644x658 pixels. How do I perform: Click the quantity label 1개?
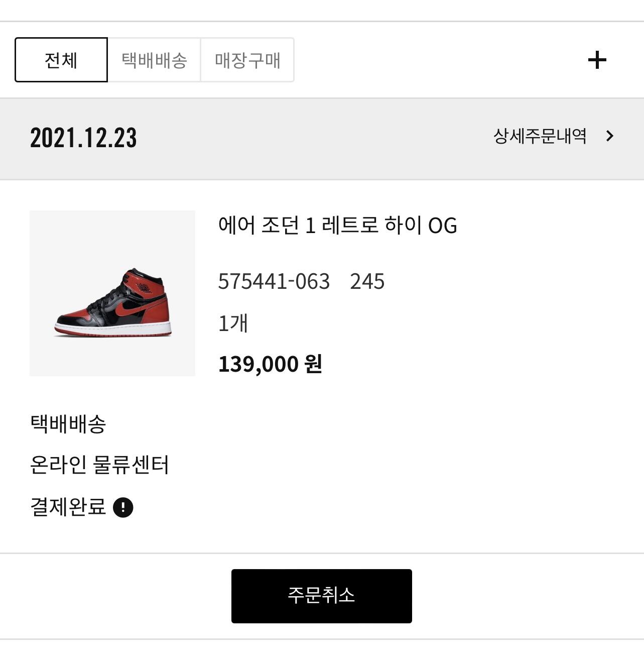[233, 323]
